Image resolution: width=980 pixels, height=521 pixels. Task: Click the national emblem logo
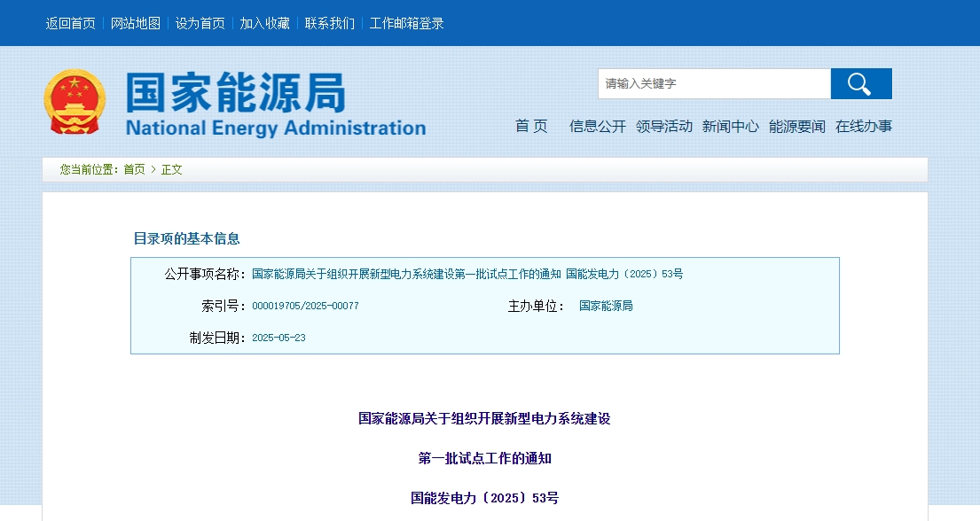point(74,101)
